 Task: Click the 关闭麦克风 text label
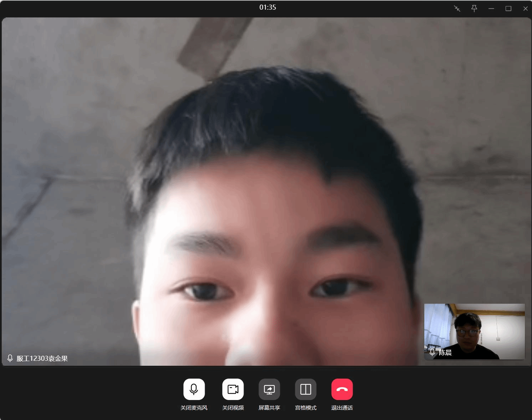(x=194, y=408)
